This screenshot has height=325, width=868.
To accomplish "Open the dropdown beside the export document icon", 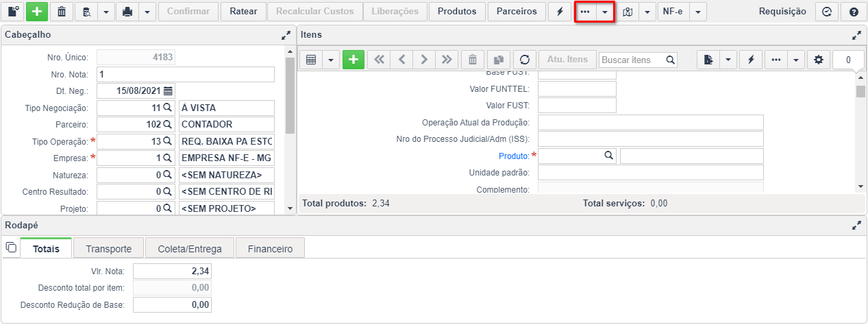I will (x=728, y=60).
